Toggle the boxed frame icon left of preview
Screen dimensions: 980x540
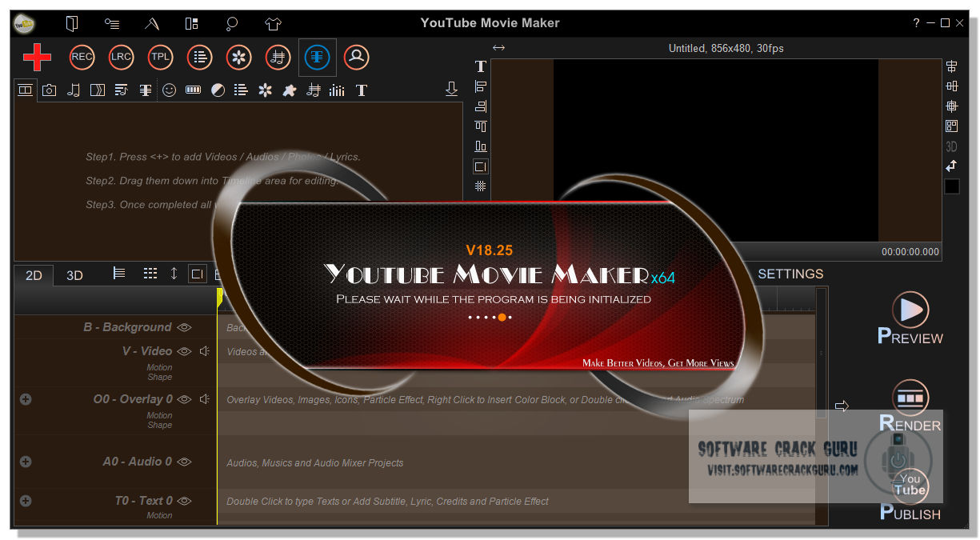pos(481,166)
